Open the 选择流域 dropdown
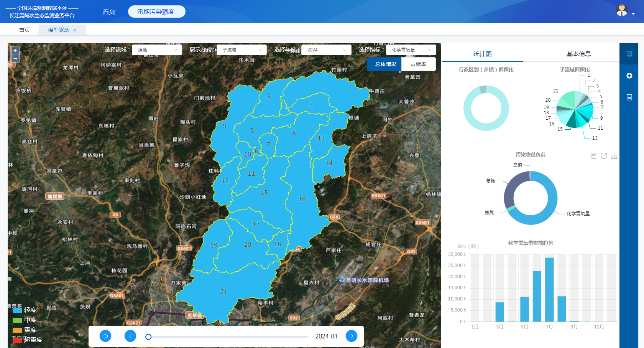The width and height of the screenshot is (644, 348). click(x=157, y=50)
